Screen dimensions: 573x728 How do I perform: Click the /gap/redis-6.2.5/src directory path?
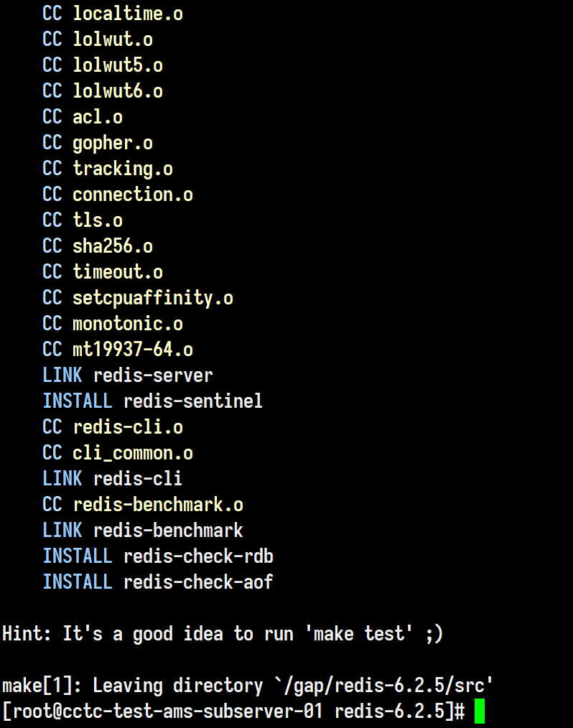(x=384, y=686)
